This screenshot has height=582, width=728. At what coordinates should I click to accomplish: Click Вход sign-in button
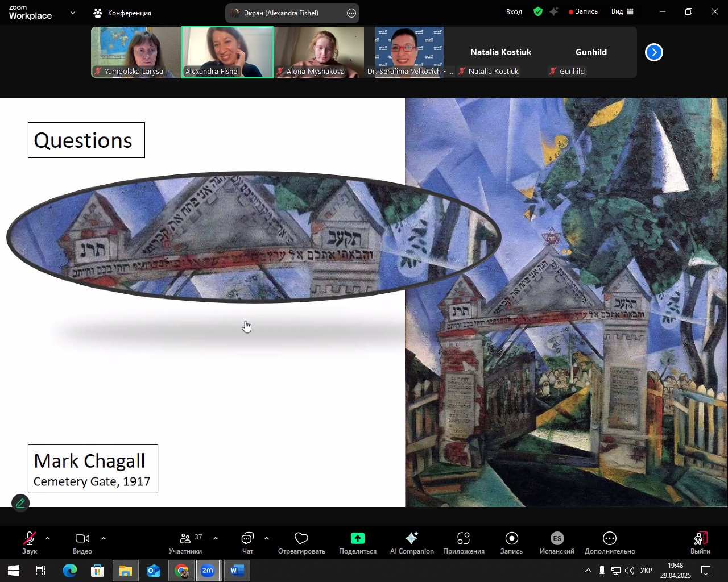[x=514, y=12]
